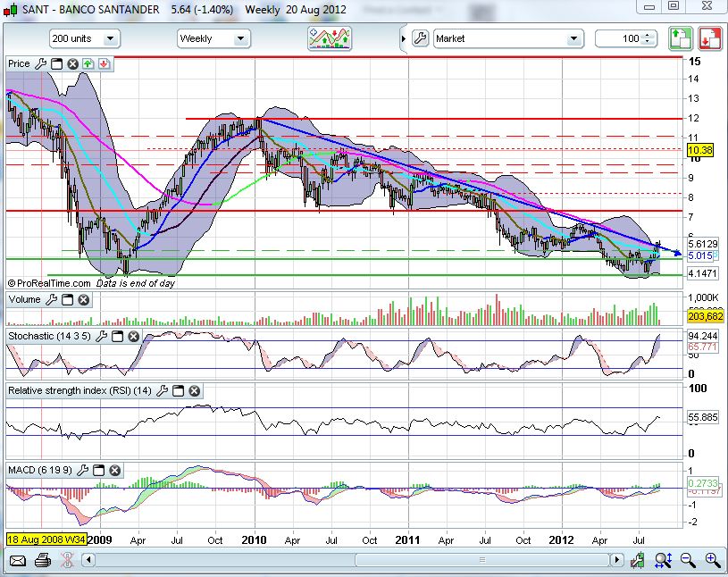Open MACD indicator settings wrench
Viewport: 728px width, 577px height.
tap(83, 471)
